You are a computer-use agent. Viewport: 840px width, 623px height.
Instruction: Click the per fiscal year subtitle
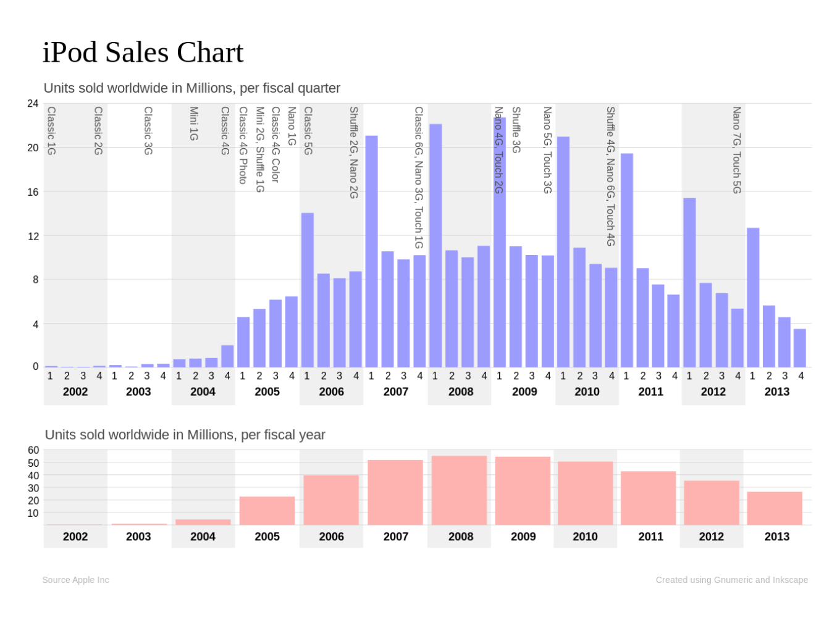click(x=185, y=435)
